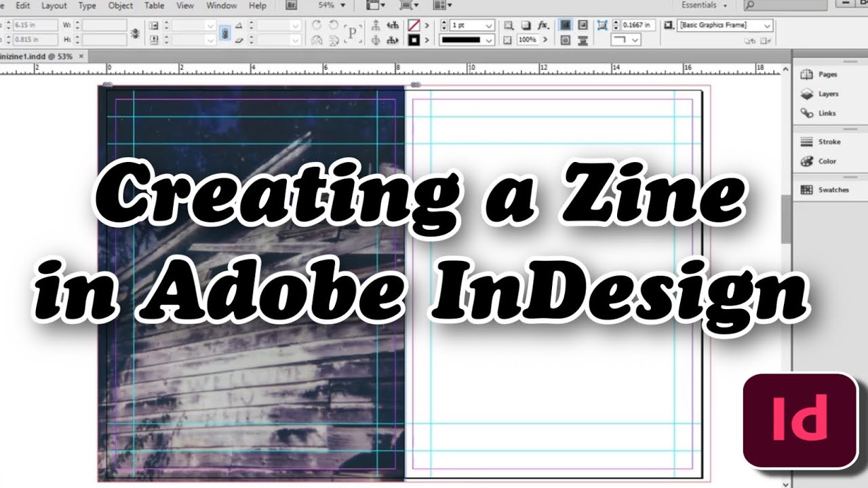Viewport: 868px width, 488px height.
Task: Toggle constrain proportions for width and height
Action: click(x=135, y=33)
